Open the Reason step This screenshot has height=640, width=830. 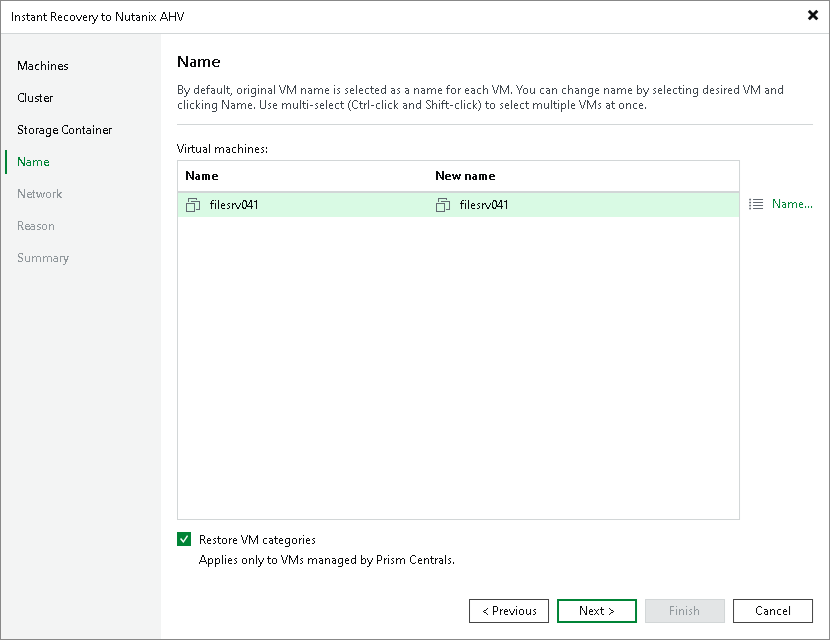35,226
